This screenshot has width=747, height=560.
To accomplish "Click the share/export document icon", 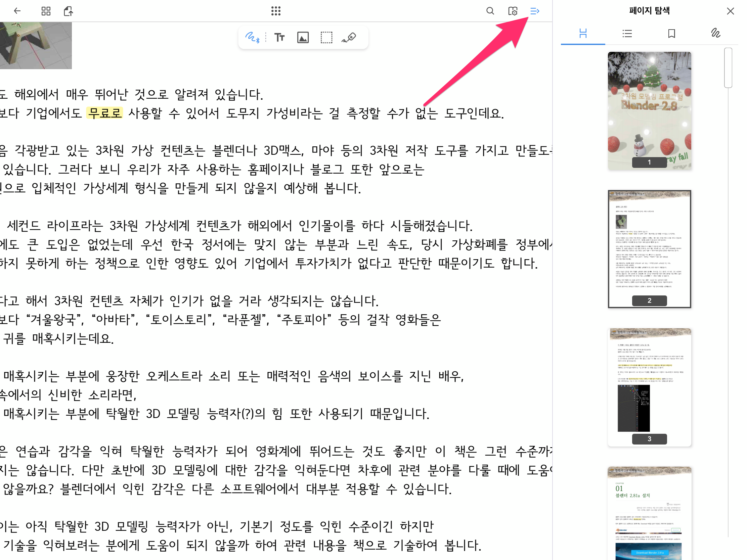I will click(x=69, y=11).
